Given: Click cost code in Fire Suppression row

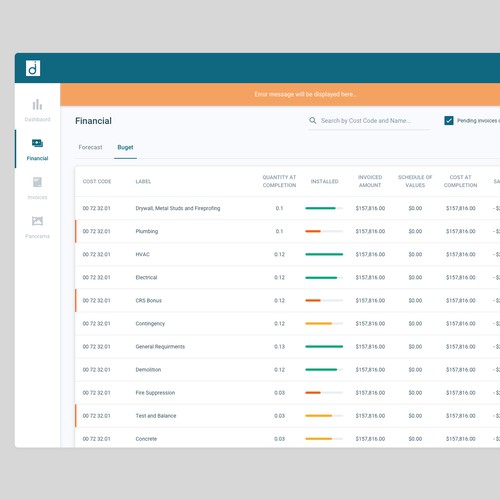Looking at the screenshot, I should tap(96, 393).
